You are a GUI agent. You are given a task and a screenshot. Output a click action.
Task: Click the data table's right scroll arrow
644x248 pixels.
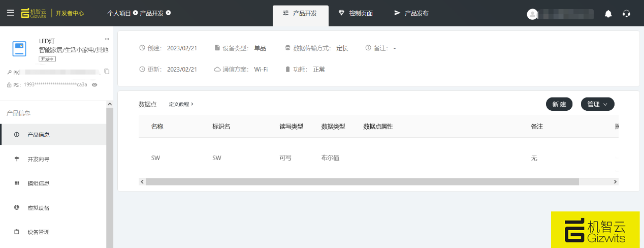(615, 181)
